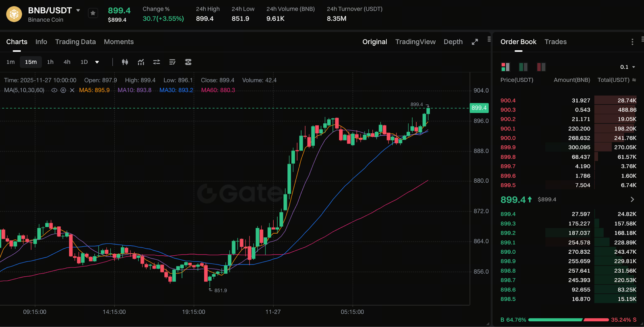Click the buy/sell ratio bar

click(x=568, y=320)
